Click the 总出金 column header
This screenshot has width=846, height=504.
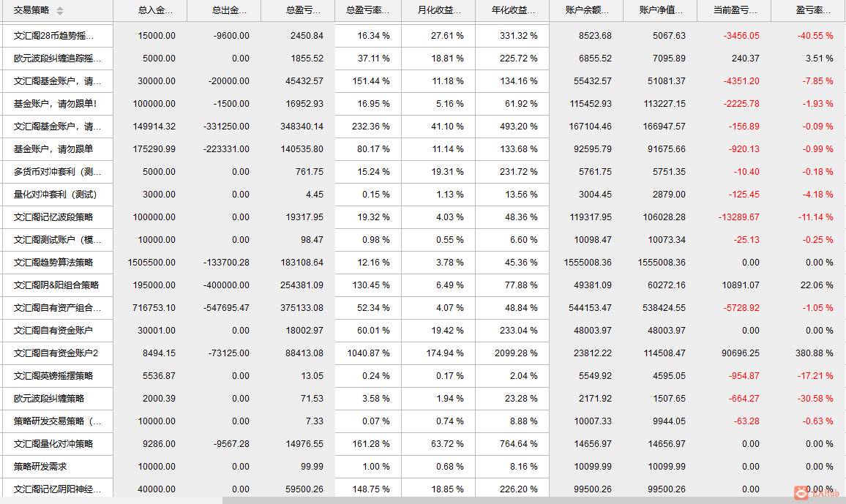[229, 11]
